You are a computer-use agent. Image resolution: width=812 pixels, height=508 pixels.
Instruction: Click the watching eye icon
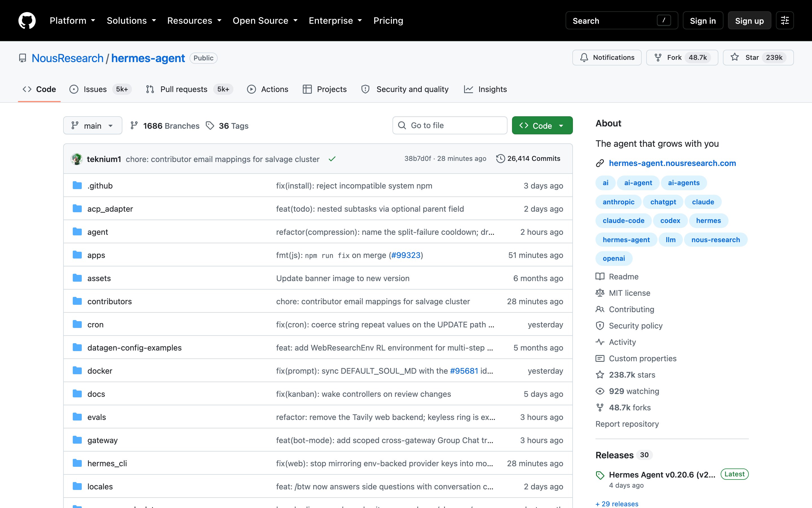pyautogui.click(x=600, y=391)
